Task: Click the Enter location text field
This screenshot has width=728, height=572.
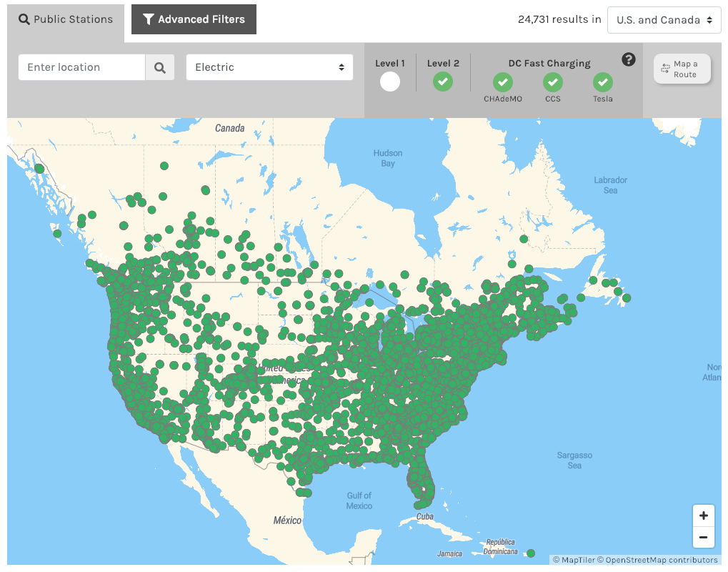Action: pos(81,67)
